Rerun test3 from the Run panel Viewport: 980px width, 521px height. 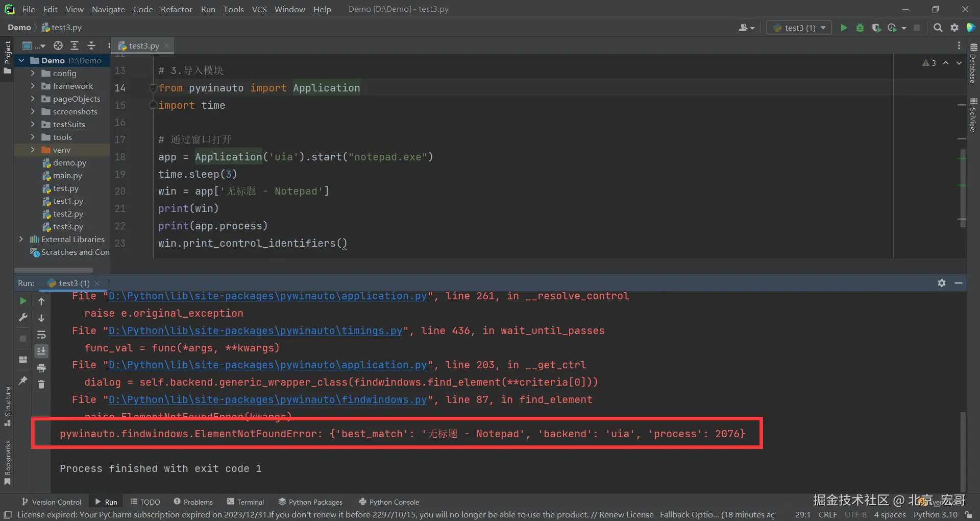coord(23,301)
